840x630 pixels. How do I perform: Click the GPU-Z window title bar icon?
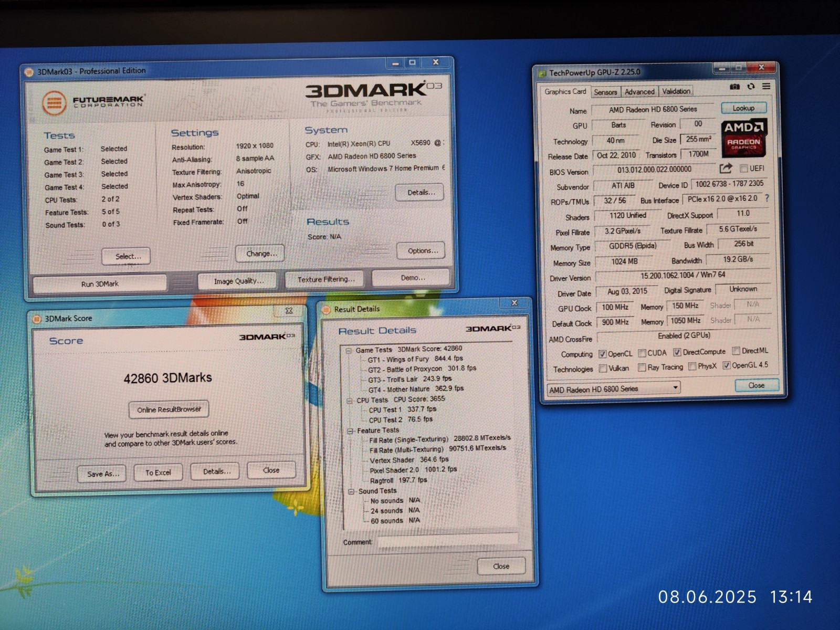click(x=542, y=73)
